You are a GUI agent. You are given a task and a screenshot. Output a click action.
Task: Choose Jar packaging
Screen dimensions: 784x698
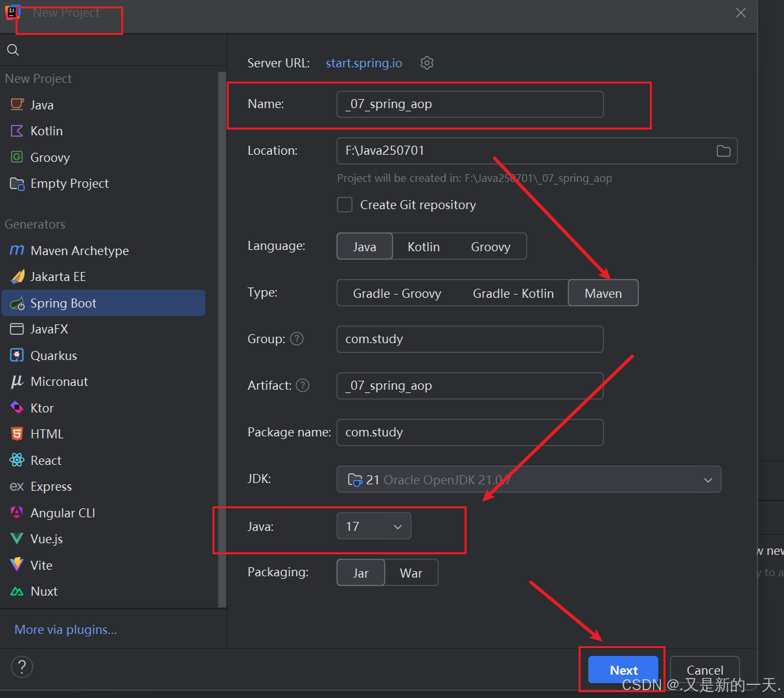361,573
